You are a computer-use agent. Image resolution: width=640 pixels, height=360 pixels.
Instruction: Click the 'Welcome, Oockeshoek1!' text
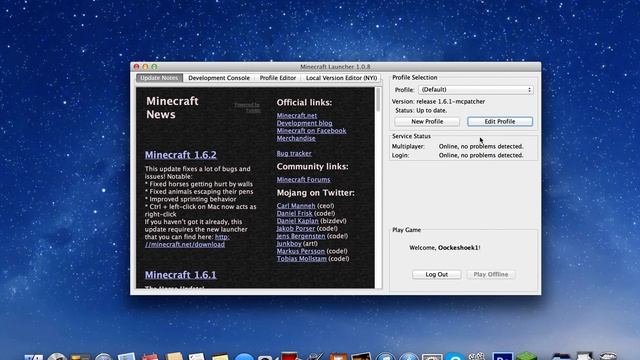445,247
